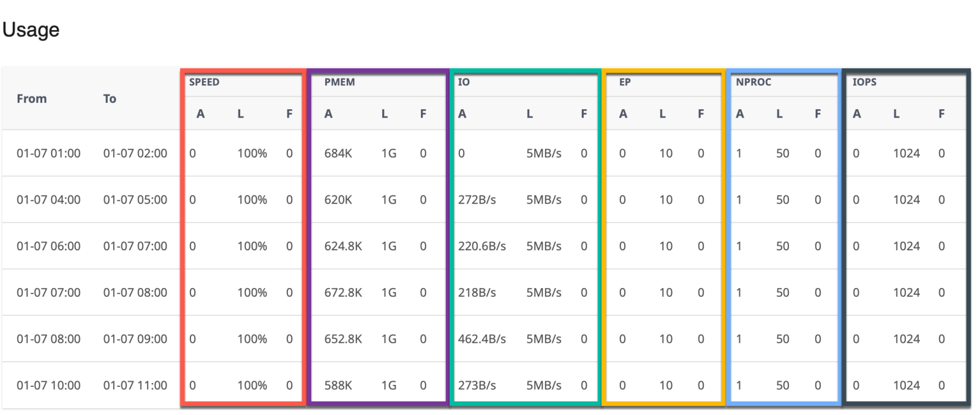Click the To column header

(x=110, y=99)
